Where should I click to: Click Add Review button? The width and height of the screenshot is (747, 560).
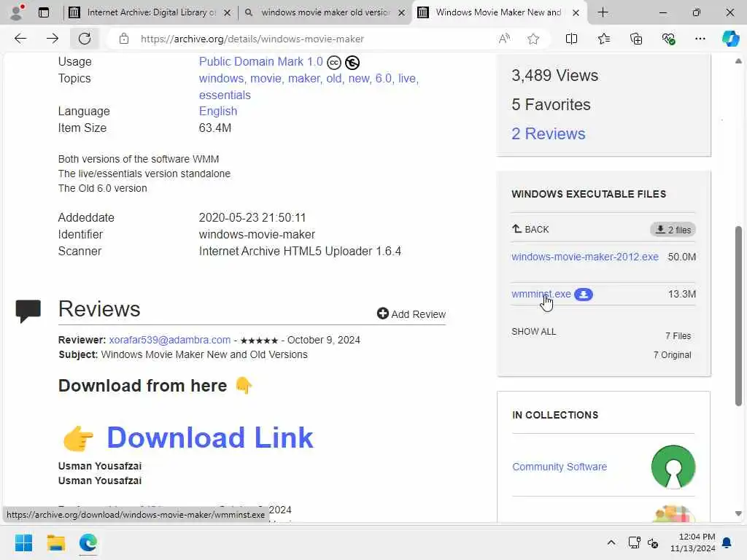[411, 314]
